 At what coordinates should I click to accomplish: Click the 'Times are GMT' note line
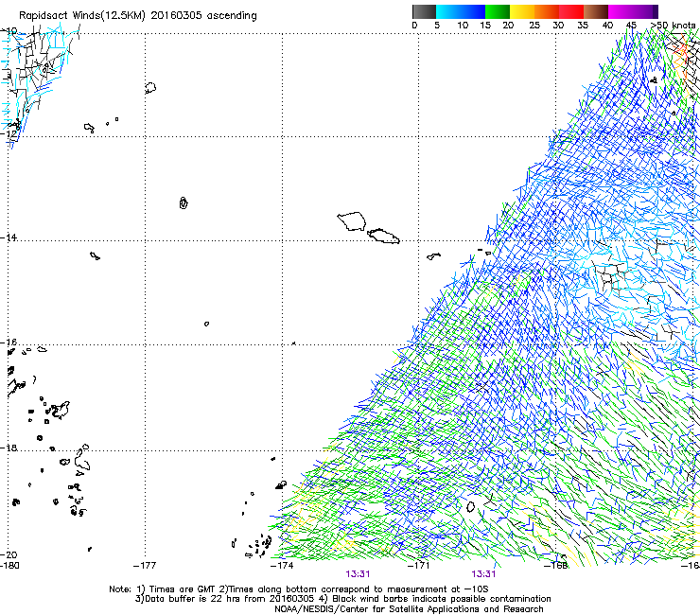coord(299,589)
